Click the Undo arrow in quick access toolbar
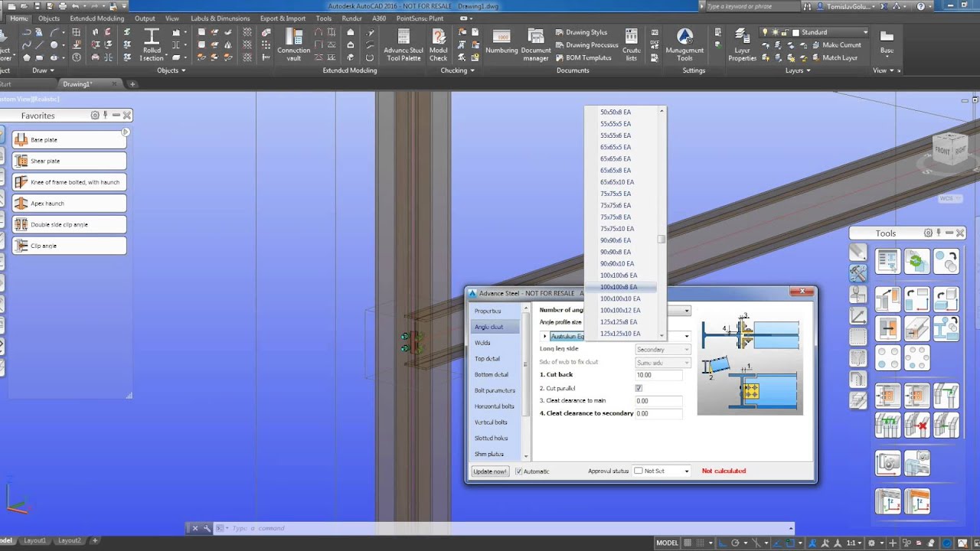 pos(76,6)
